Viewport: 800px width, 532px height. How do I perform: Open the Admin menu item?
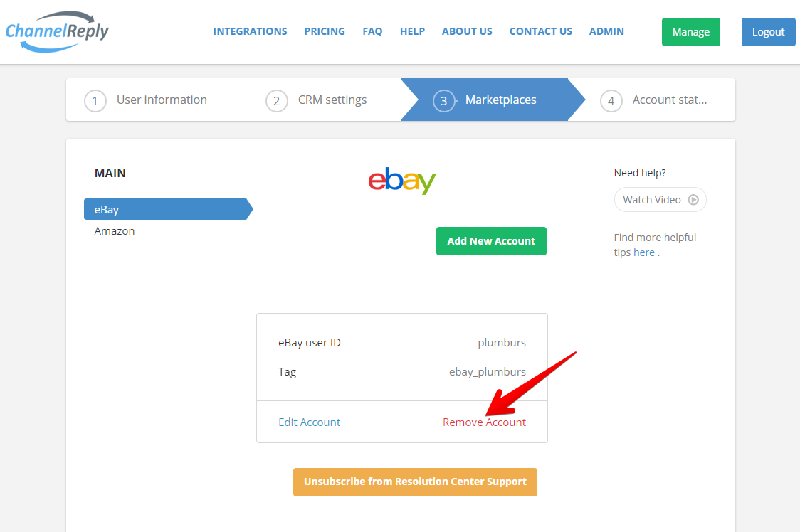[606, 31]
